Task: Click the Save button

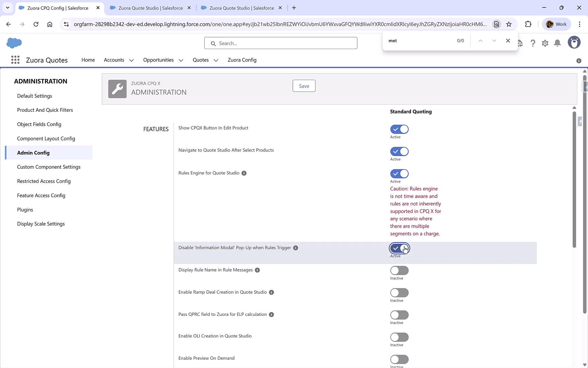Action: tap(304, 86)
